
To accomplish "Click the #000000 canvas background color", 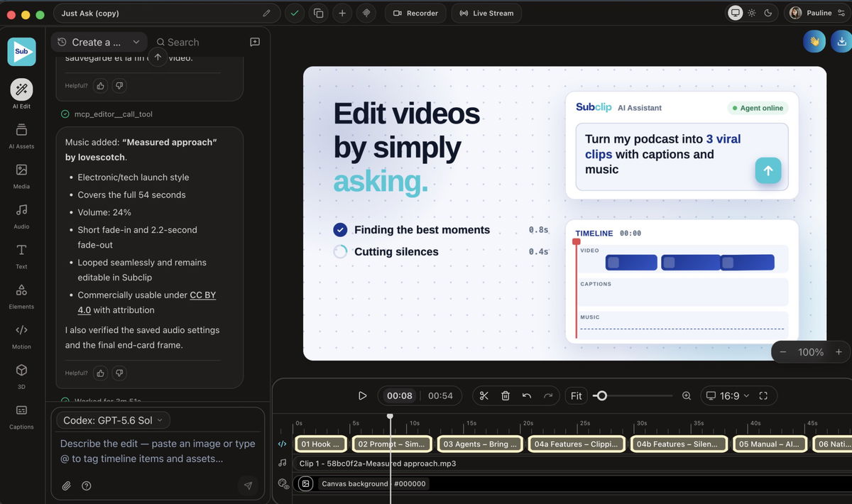I will click(x=410, y=483).
